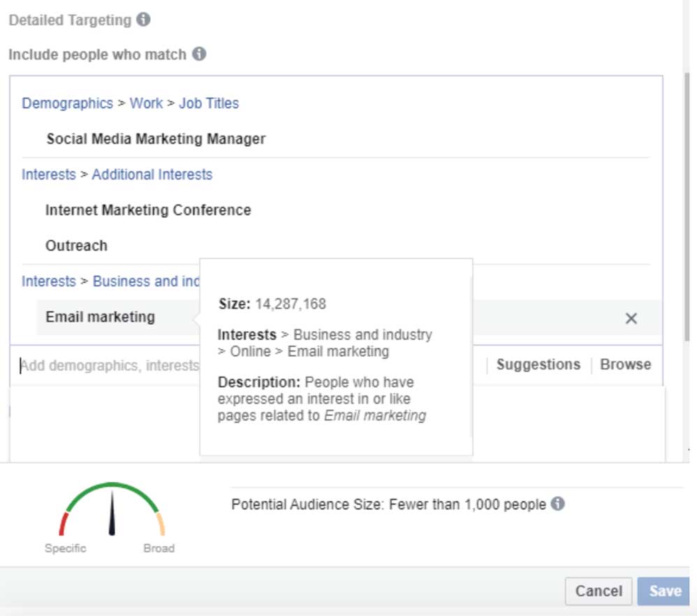Select the Email marketing interest entry
697x616 pixels.
[x=99, y=317]
